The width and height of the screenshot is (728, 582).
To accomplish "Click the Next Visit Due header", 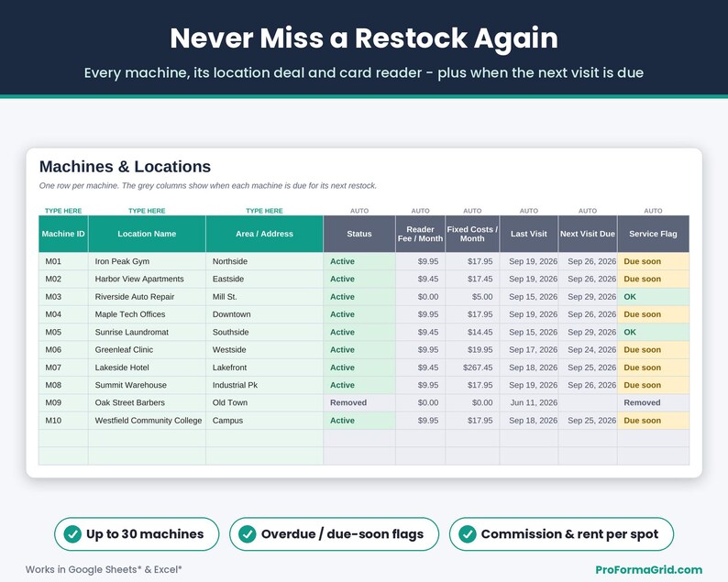I will (588, 234).
